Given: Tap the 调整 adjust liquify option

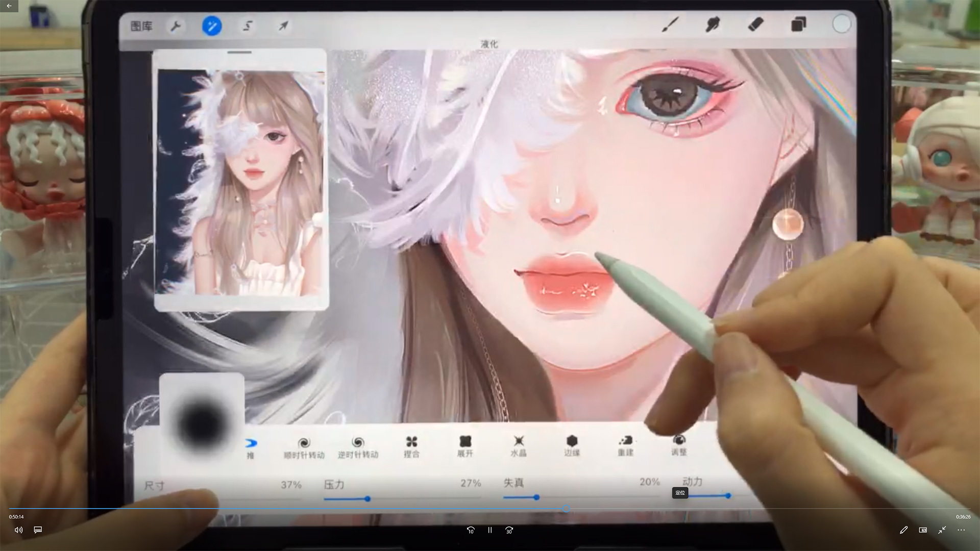Looking at the screenshot, I should point(679,445).
